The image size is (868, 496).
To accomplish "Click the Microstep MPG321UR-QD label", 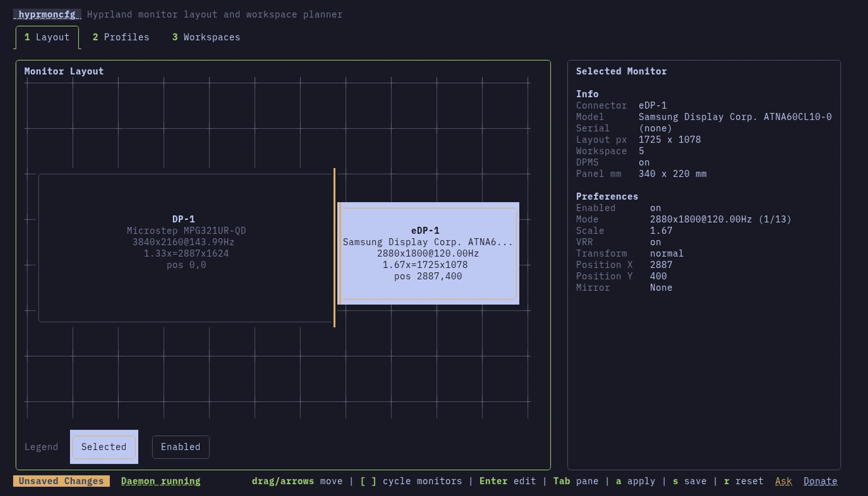I will tap(186, 231).
